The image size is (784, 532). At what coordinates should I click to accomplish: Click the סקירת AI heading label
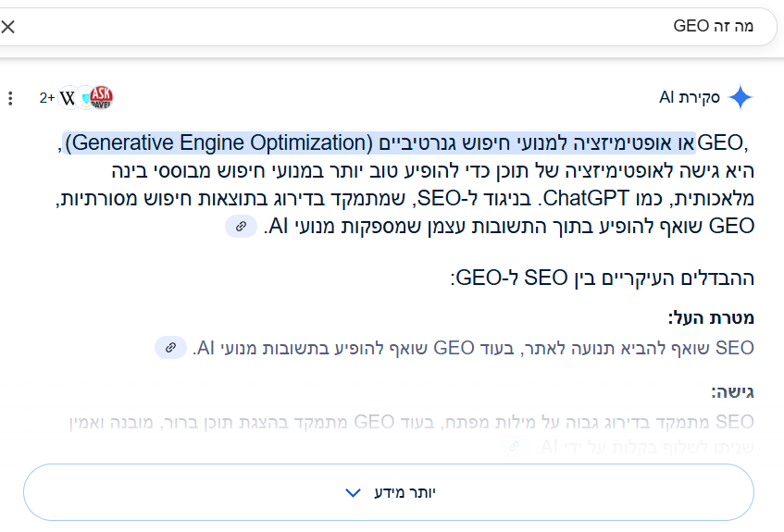click(x=689, y=97)
